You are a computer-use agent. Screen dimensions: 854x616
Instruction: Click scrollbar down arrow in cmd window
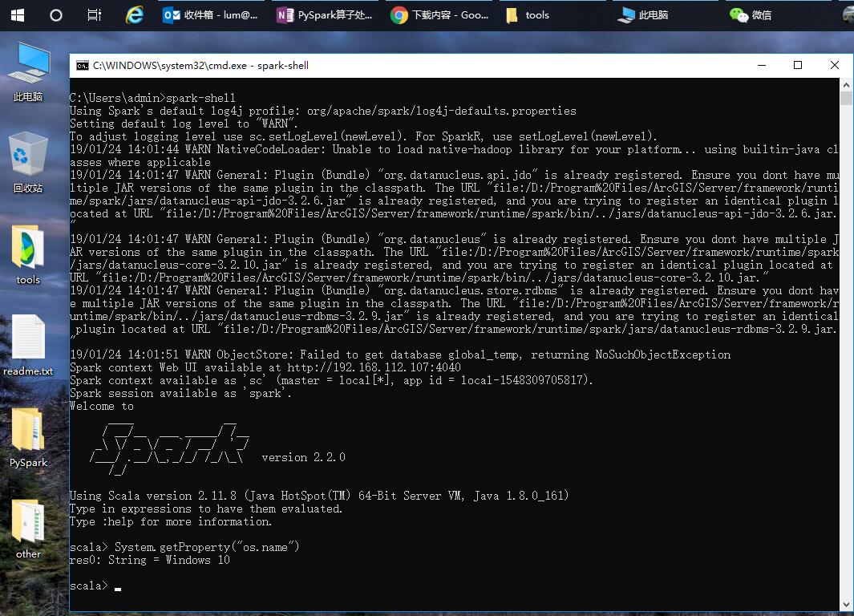(x=846, y=605)
